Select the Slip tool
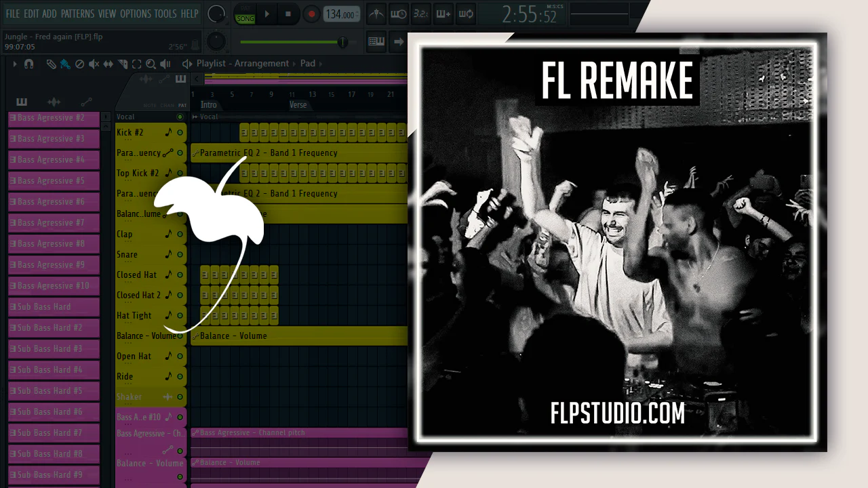 coord(108,64)
